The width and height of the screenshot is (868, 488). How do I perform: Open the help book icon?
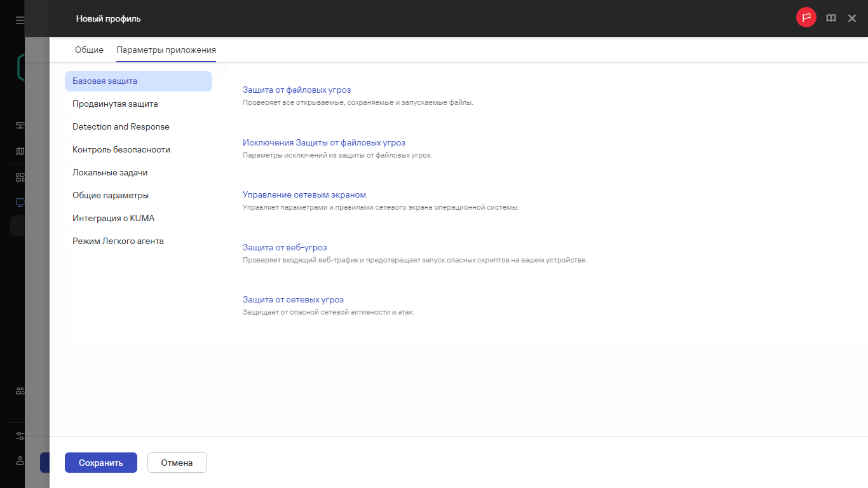[831, 18]
